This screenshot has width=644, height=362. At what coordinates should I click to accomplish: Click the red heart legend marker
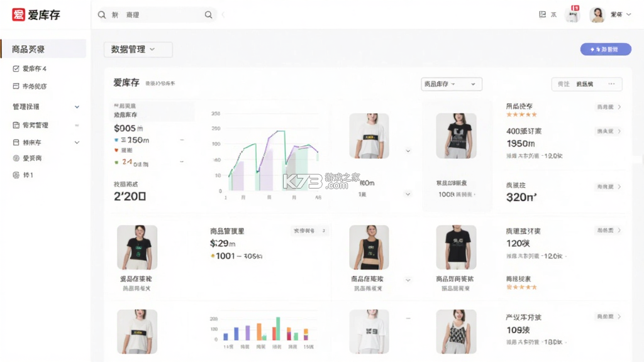(116, 150)
